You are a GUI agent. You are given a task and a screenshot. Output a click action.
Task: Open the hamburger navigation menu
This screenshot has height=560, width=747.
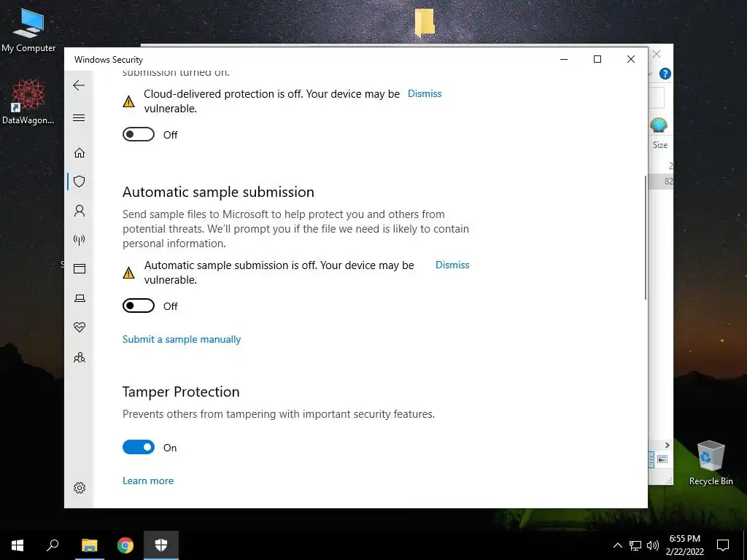coord(79,117)
